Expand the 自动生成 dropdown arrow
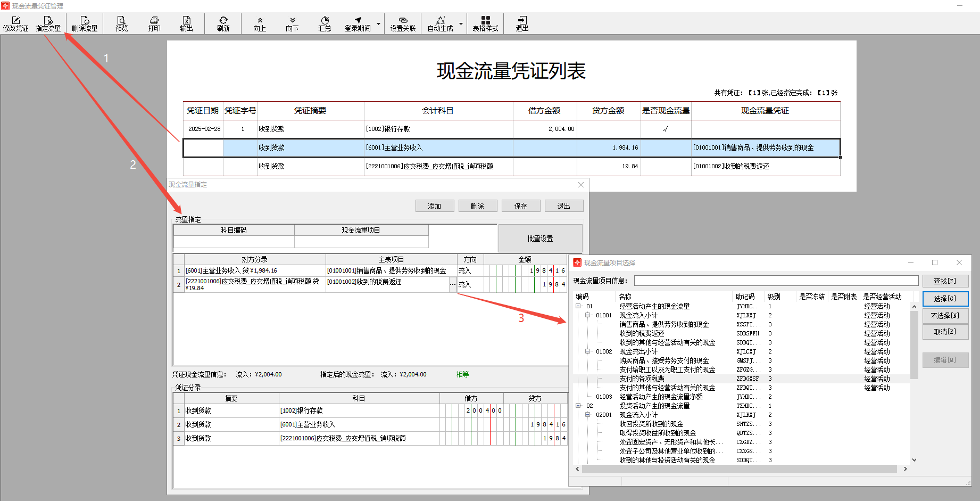Viewport: 980px width, 501px height. coord(461,24)
